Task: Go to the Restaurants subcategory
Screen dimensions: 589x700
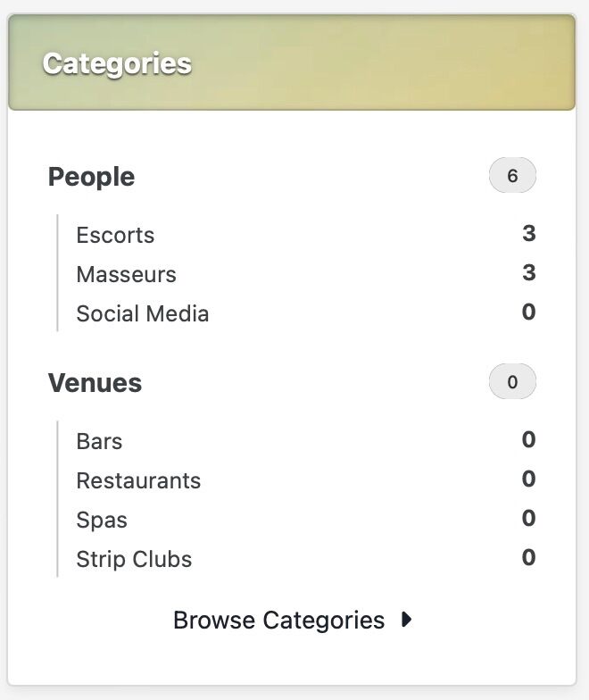Action: pyautogui.click(x=138, y=481)
